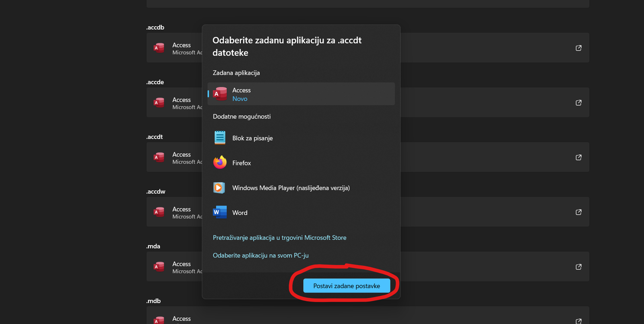644x324 pixels.
Task: Click the '.accdw' extension label
Action: tap(156, 191)
